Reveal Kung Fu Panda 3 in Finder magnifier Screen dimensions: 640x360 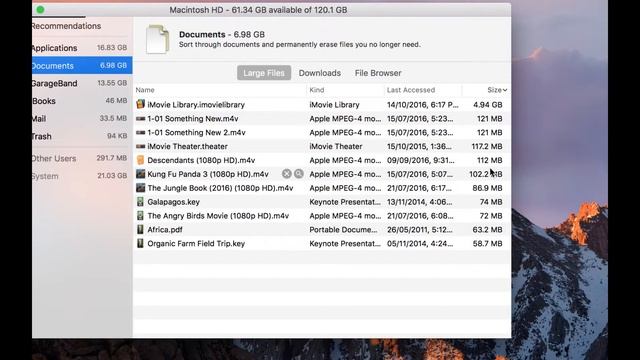point(299,174)
